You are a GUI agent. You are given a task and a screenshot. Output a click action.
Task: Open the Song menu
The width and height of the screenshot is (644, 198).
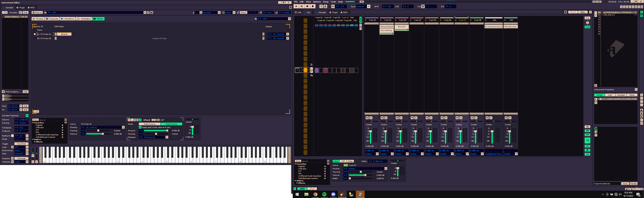click(326, 2)
